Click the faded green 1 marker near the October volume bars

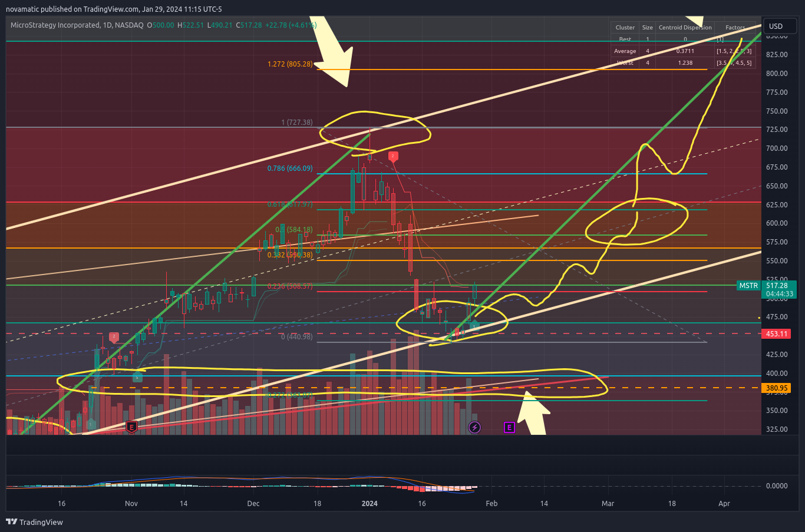(91, 424)
